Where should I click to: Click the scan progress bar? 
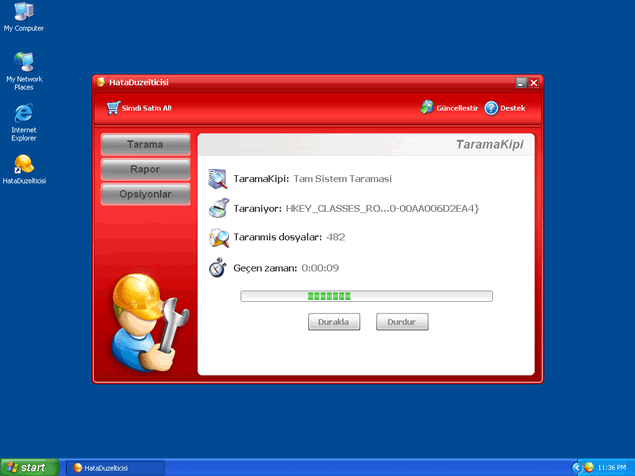(366, 296)
